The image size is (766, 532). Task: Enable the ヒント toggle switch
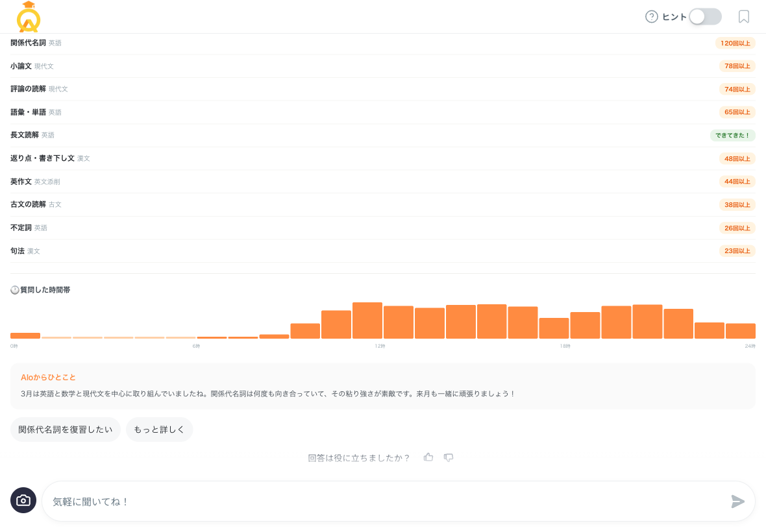pos(704,16)
